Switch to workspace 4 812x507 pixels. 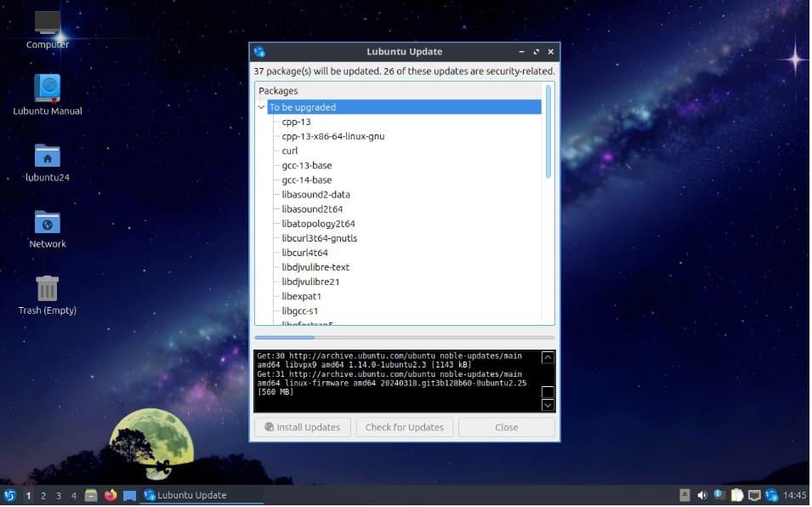[x=74, y=495]
